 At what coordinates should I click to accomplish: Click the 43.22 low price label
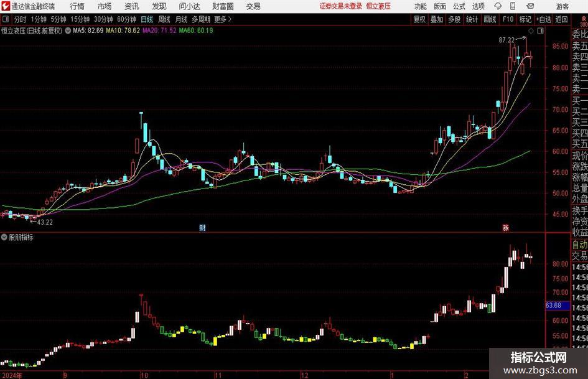click(x=45, y=222)
